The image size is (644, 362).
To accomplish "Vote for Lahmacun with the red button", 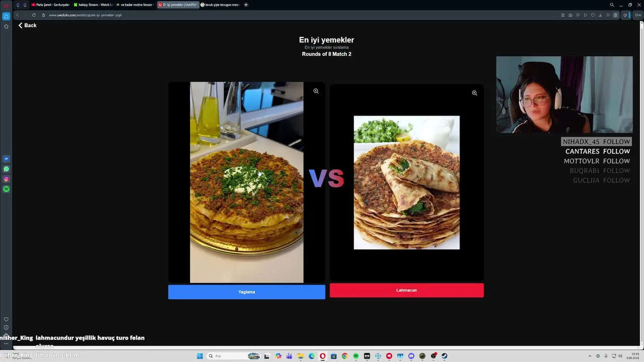I will tap(407, 290).
